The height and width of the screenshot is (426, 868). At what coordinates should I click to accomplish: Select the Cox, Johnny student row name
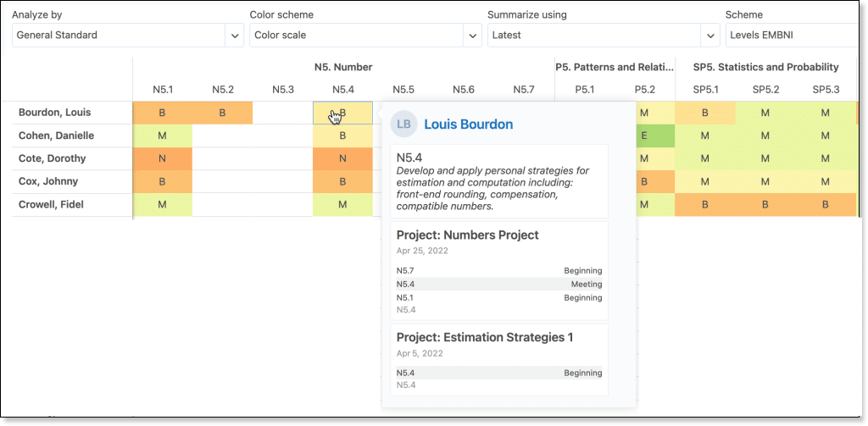click(x=48, y=181)
